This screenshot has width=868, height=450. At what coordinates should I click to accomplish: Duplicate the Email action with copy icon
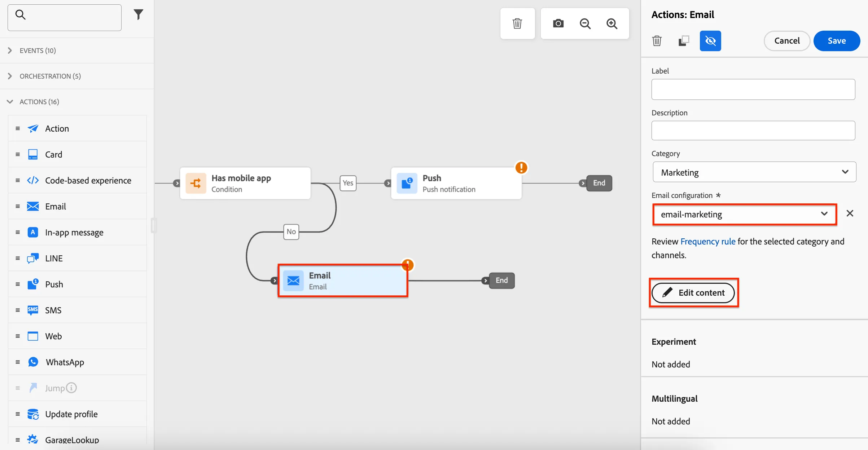pos(684,41)
